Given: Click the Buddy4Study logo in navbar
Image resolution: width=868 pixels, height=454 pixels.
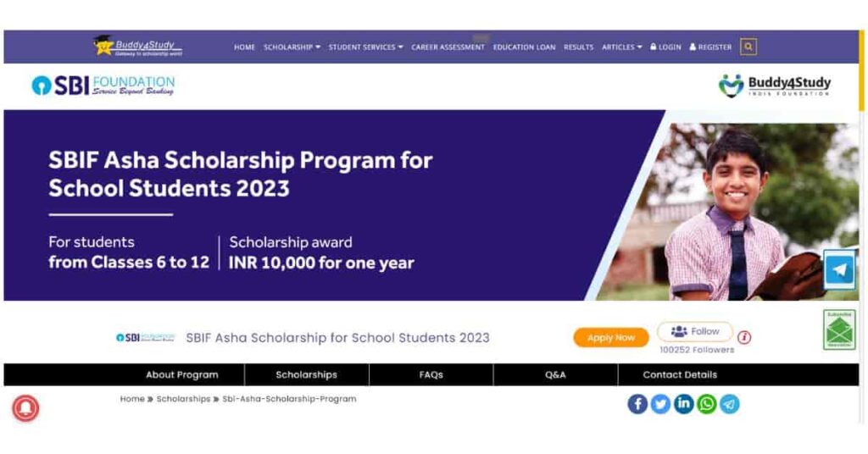Looking at the screenshot, I should pos(137,46).
